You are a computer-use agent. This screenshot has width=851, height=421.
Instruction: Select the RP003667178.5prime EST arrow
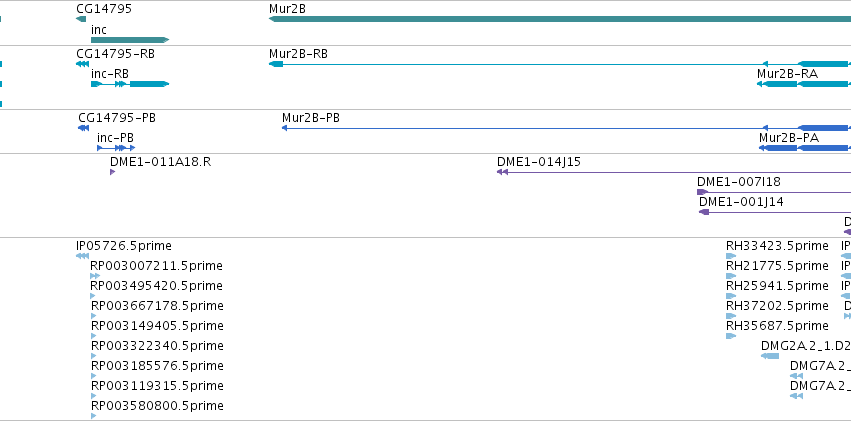click(x=93, y=316)
